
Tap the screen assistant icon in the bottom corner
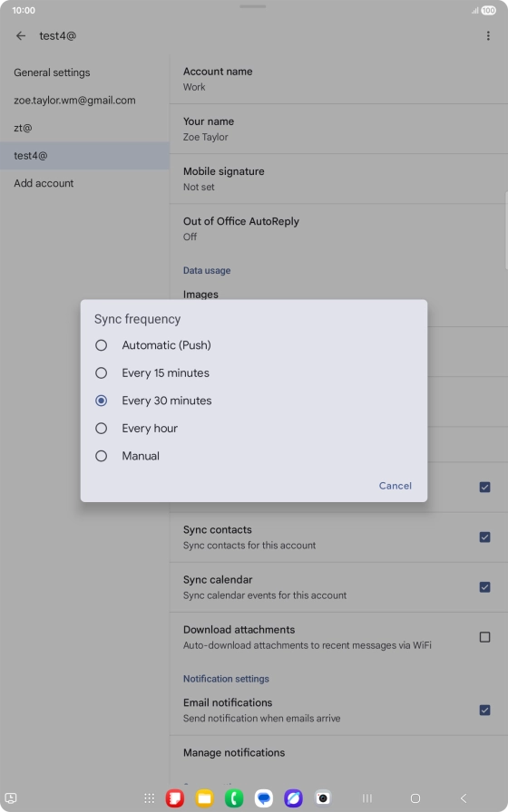[11, 798]
